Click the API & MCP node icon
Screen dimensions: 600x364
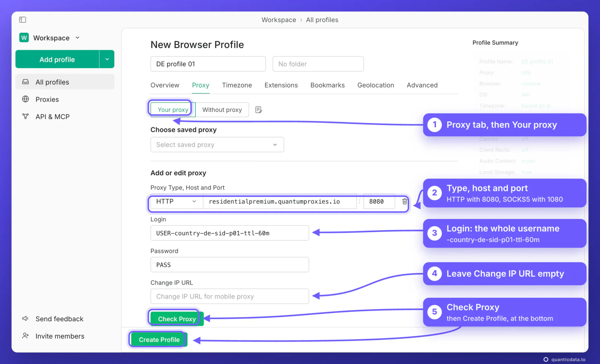(25, 116)
